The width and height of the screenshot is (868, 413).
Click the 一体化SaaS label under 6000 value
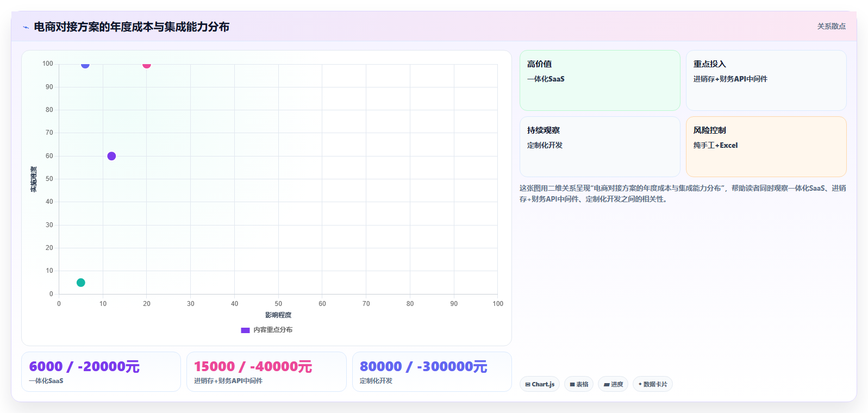point(46,381)
